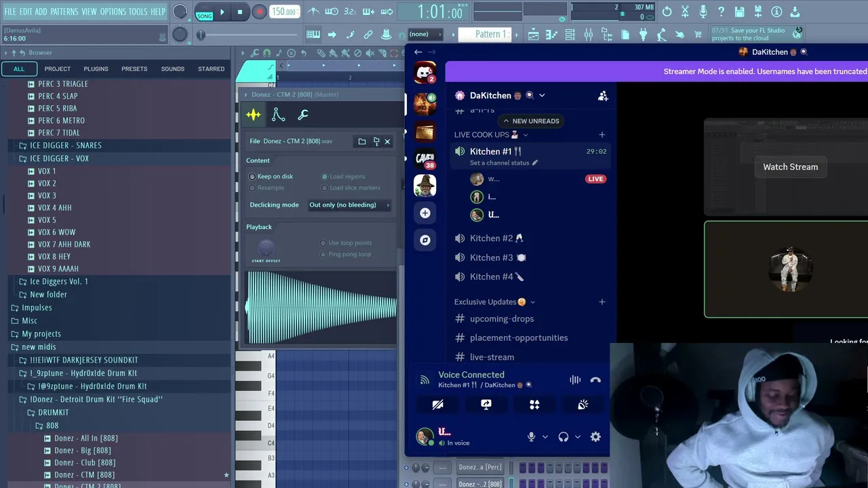Open Discord direct messages home icon

pos(425,73)
